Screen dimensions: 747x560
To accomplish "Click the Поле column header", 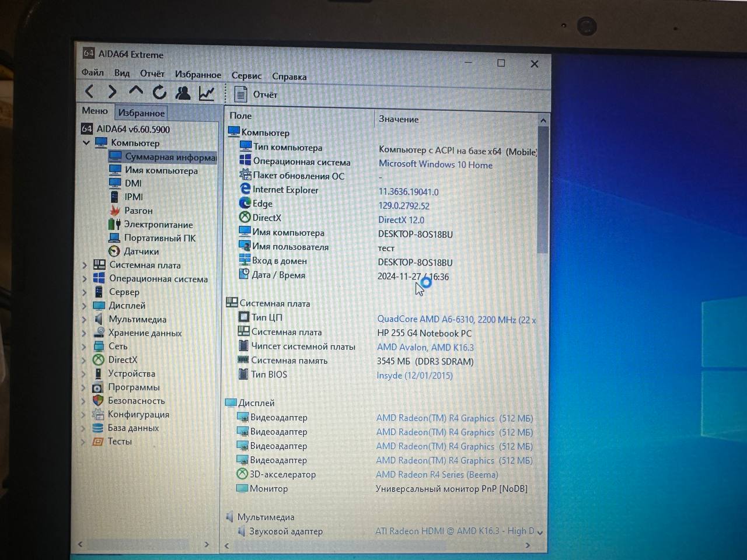I will 240,116.
